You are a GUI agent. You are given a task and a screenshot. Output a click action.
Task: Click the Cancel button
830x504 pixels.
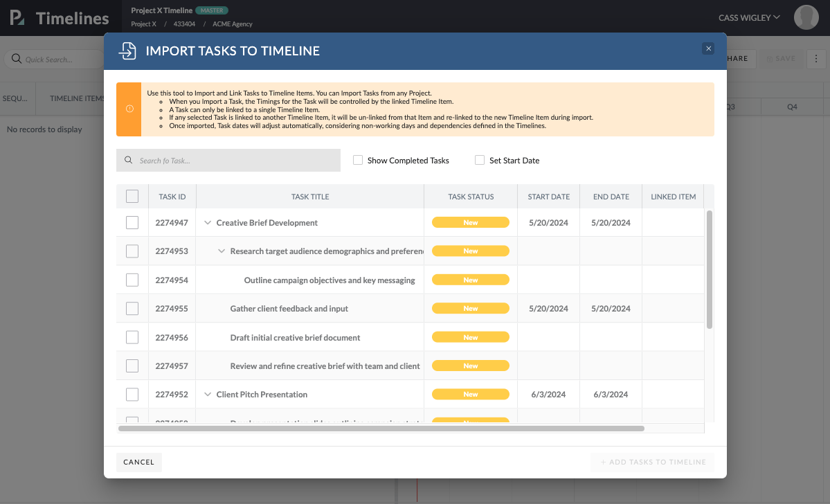click(x=138, y=462)
